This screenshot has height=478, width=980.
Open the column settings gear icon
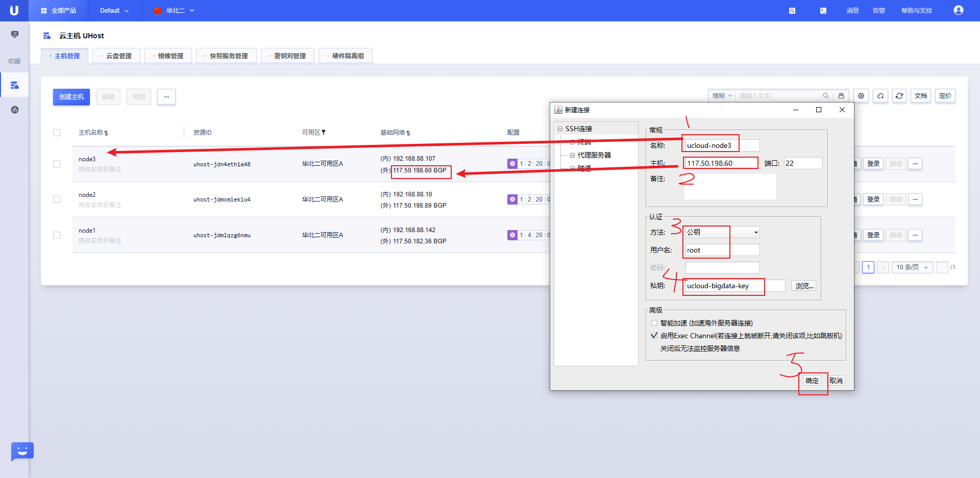tap(861, 95)
